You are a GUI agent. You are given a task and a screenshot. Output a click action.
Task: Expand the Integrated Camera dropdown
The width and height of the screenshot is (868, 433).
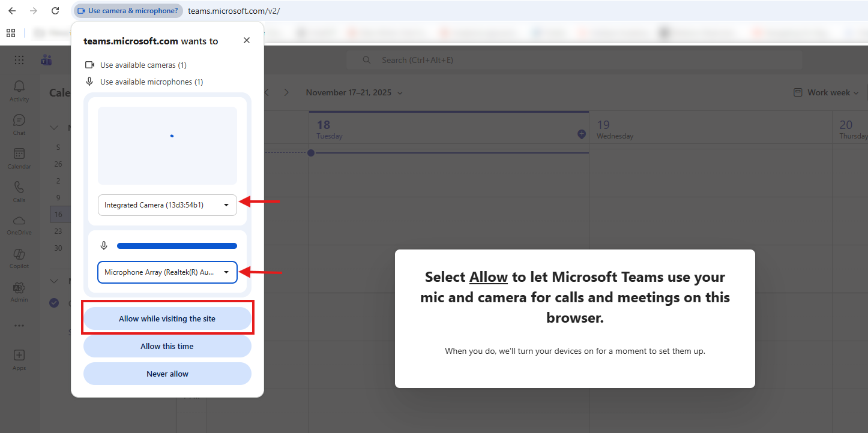click(167, 205)
